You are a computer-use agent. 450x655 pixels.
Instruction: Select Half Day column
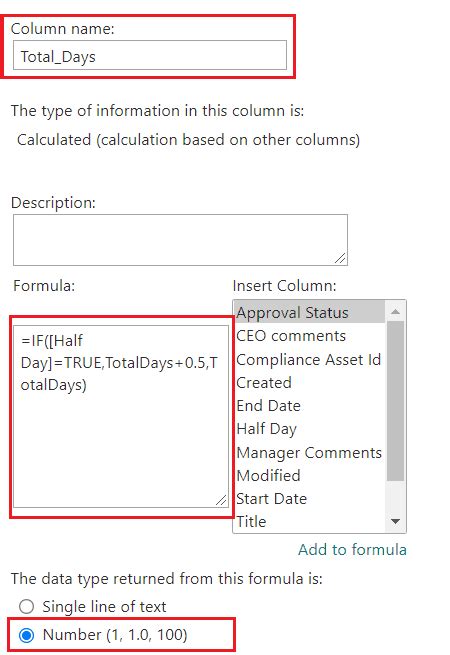tap(309, 429)
